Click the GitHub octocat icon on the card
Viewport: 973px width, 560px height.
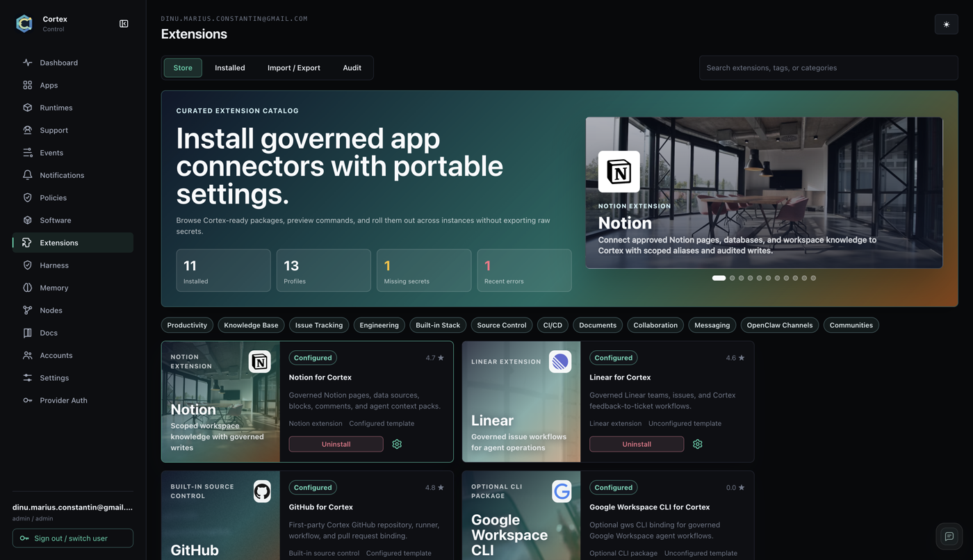262,491
